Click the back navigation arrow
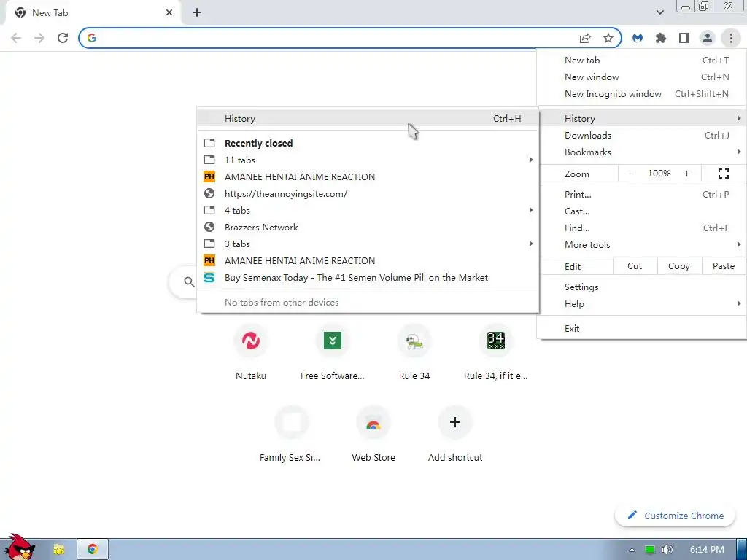 [x=16, y=38]
